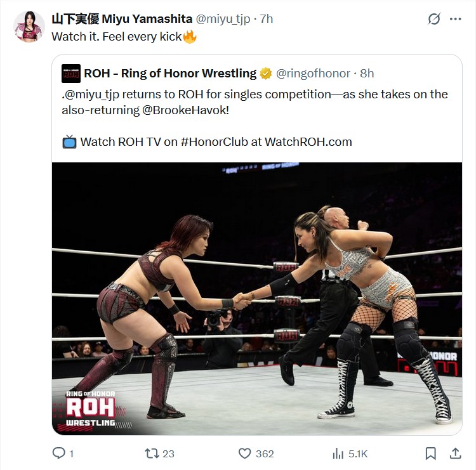Click the share upload icon
476x470 pixels.
[455, 454]
